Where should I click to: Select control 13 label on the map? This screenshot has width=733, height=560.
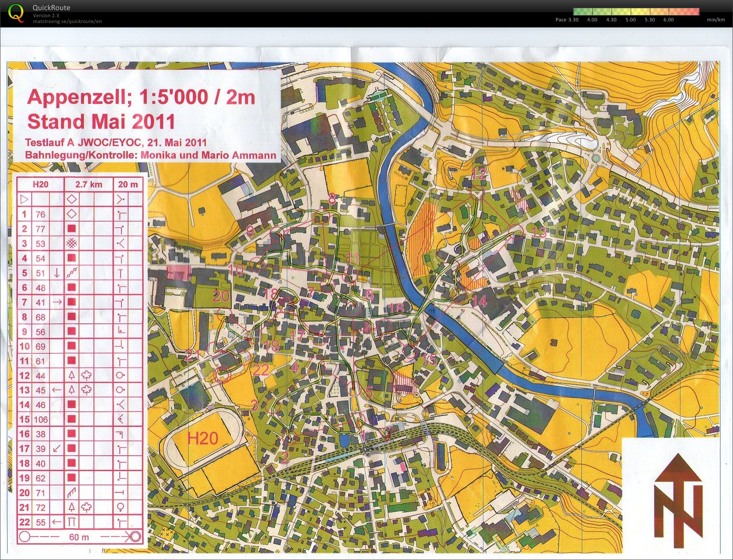[x=538, y=232]
